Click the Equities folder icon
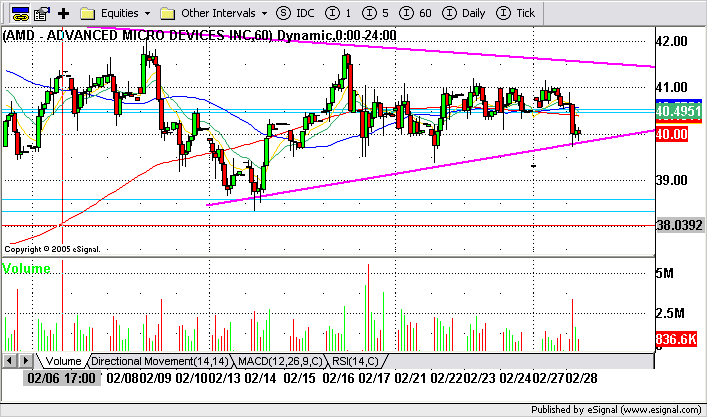Viewport: 707px width, 417px height. (87, 14)
